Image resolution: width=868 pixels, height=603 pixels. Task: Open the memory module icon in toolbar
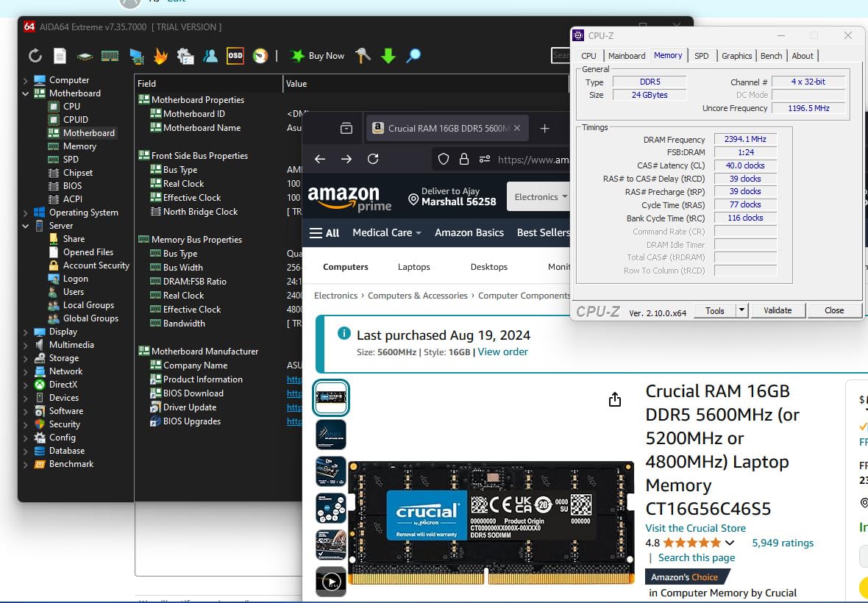click(x=110, y=56)
